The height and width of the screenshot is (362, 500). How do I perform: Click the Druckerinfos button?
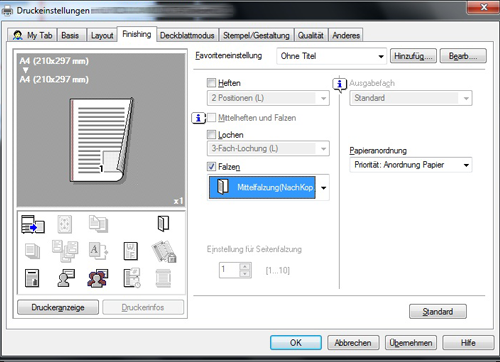(143, 307)
